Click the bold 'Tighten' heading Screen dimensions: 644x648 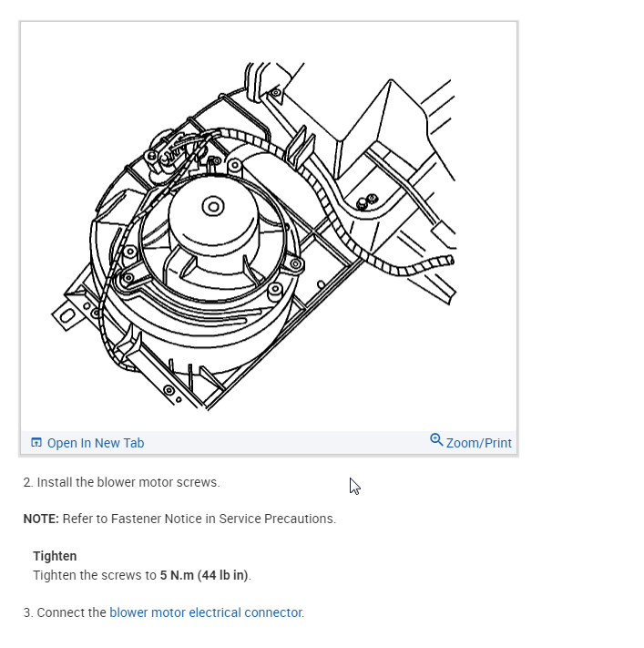[x=55, y=556]
